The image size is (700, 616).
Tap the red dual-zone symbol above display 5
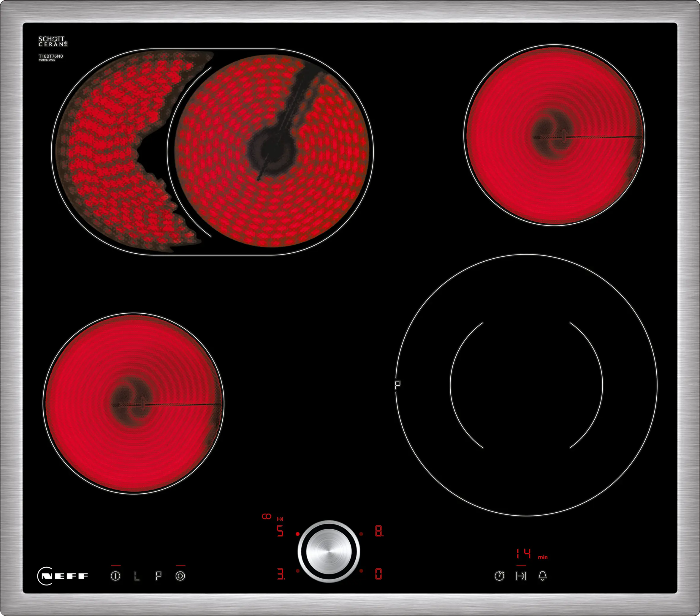[267, 516]
